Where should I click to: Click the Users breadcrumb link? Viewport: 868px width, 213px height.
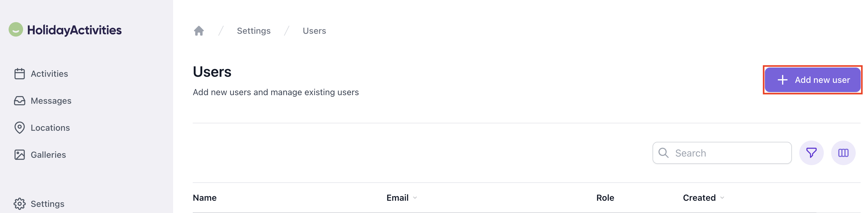(x=314, y=31)
